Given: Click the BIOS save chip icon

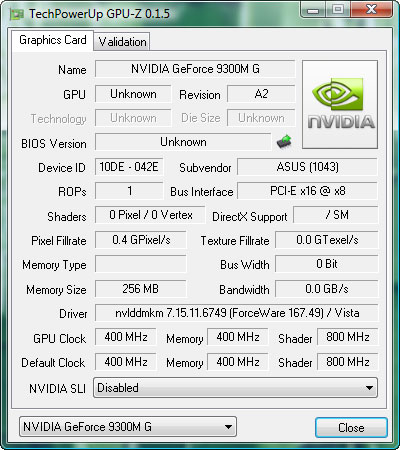Looking at the screenshot, I should [284, 142].
